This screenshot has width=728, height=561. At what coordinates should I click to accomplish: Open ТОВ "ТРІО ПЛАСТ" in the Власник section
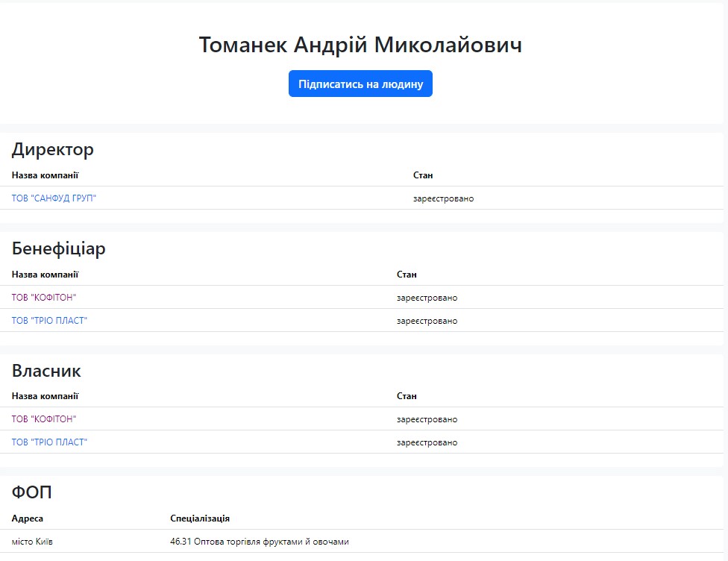[x=49, y=442]
